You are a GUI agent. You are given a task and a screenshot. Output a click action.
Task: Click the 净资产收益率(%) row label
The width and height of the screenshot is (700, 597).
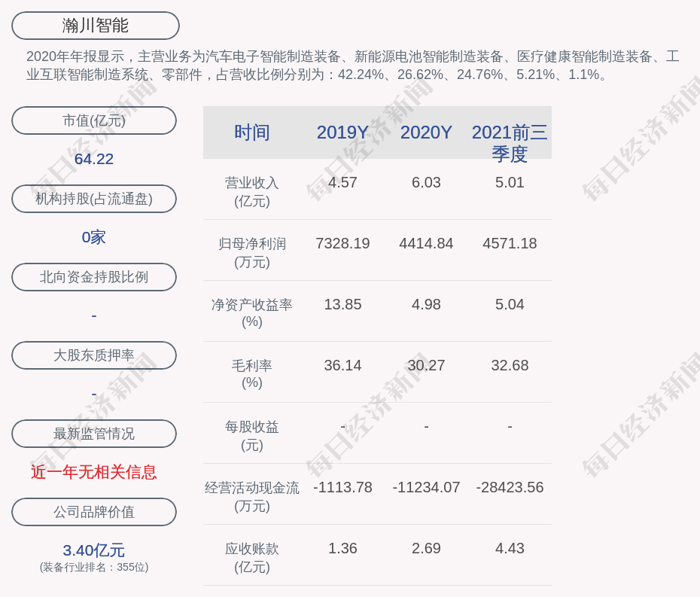point(252,313)
